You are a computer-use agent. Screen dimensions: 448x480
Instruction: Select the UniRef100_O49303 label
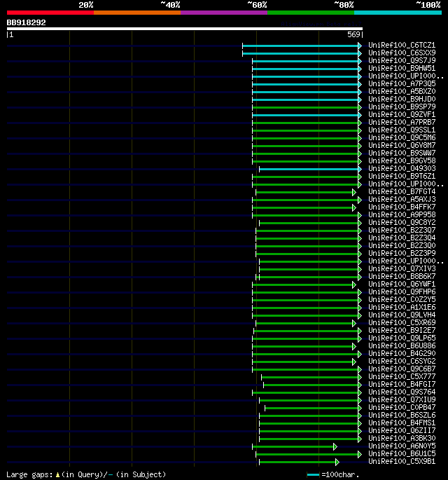[x=402, y=168]
